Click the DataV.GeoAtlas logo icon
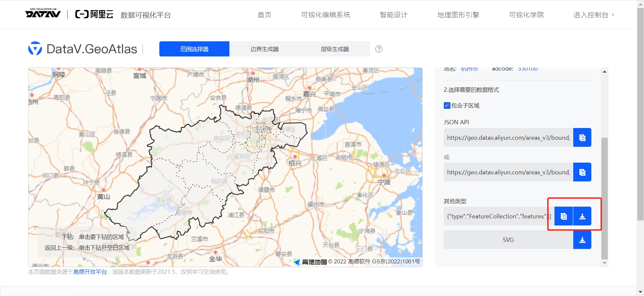This screenshot has height=296, width=644. coord(35,49)
